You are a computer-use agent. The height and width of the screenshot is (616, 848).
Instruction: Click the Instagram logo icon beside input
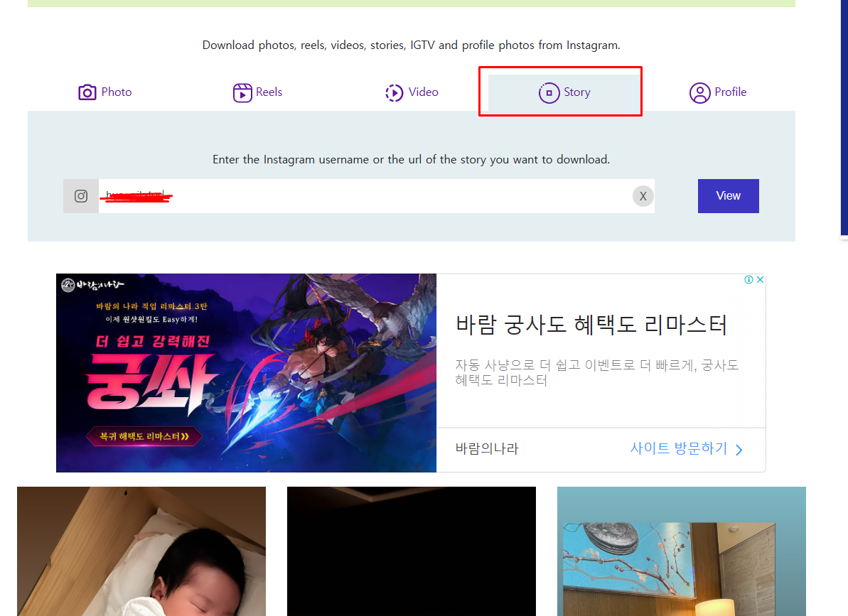[81, 196]
